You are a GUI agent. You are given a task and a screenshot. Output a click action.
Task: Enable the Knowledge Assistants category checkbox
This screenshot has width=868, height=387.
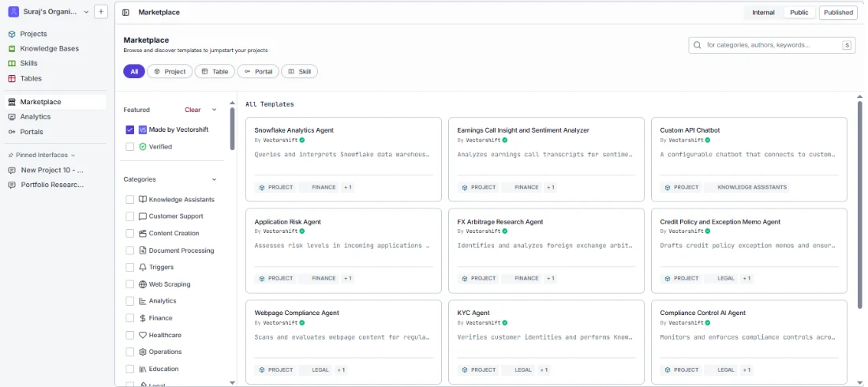pos(130,200)
